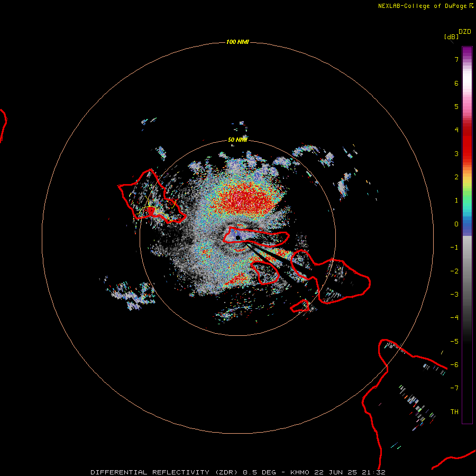
Task: Click the radar site center dot
Action: (x=238, y=237)
